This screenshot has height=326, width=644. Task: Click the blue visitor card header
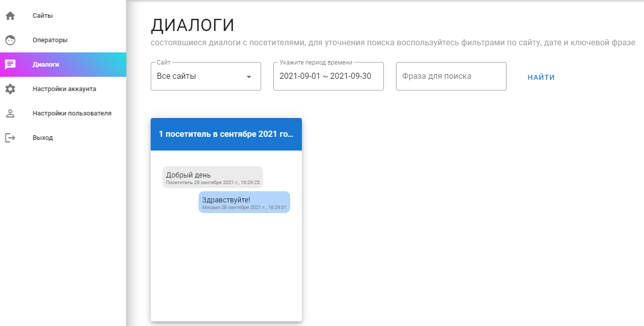click(x=226, y=134)
